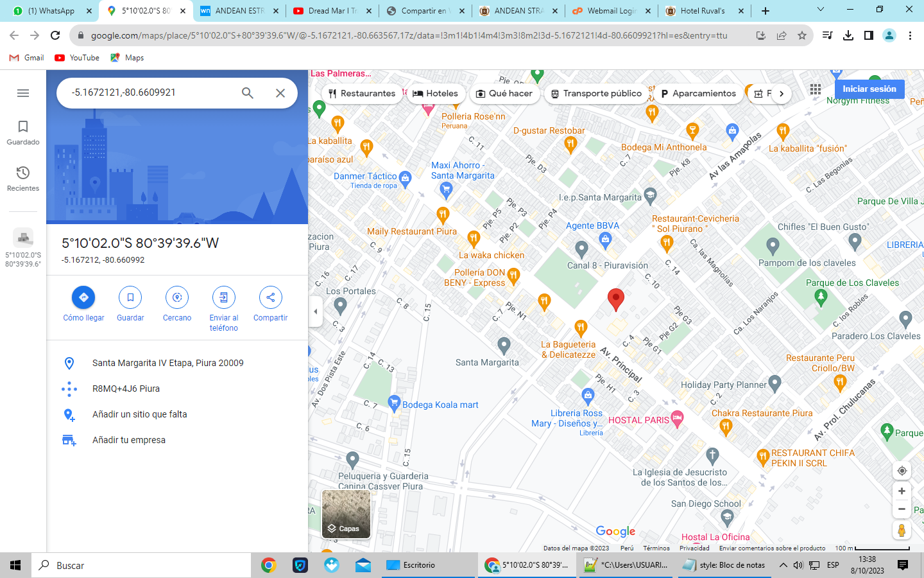This screenshot has width=924, height=578.
Task: Click the show your location icon
Action: click(902, 471)
